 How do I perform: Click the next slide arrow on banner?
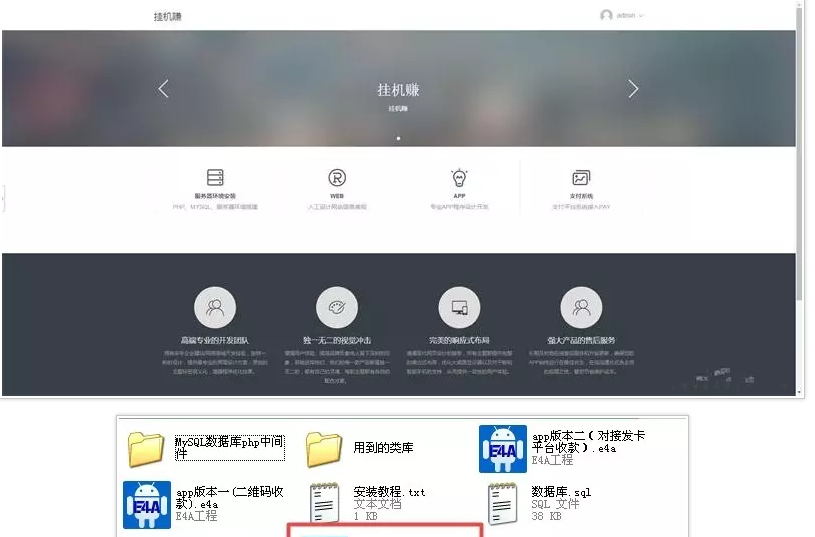tap(633, 89)
